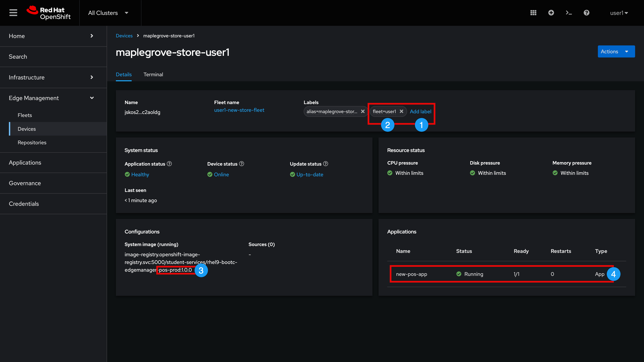The width and height of the screenshot is (644, 362).
Task: Click the Sources (0) heading
Action: tap(261, 244)
